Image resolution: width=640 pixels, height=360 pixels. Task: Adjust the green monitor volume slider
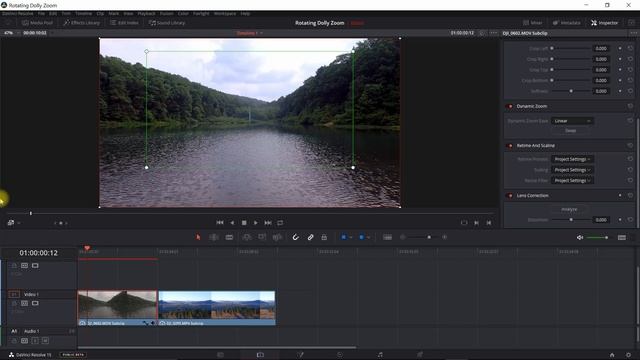pos(598,238)
